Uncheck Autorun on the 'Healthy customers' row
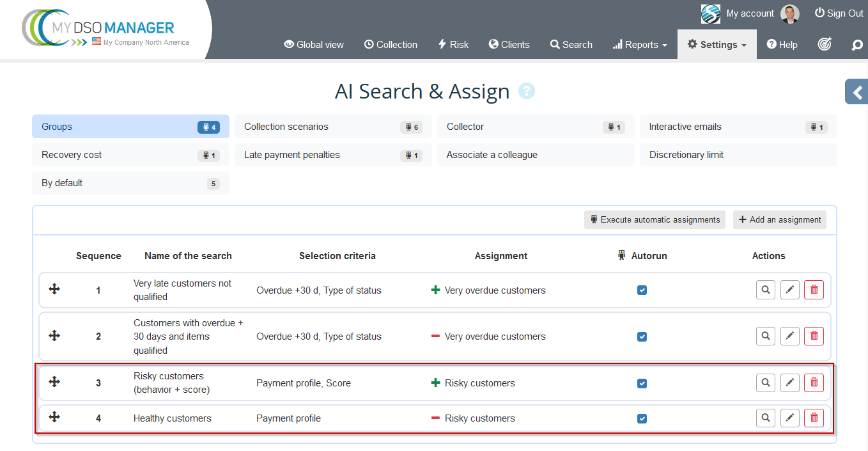 642,418
